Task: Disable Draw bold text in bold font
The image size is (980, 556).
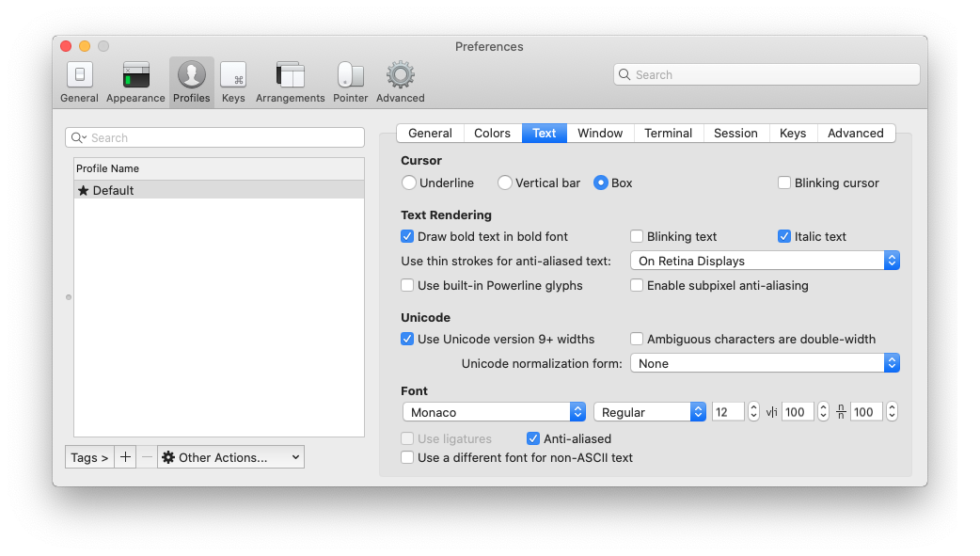Action: click(407, 236)
